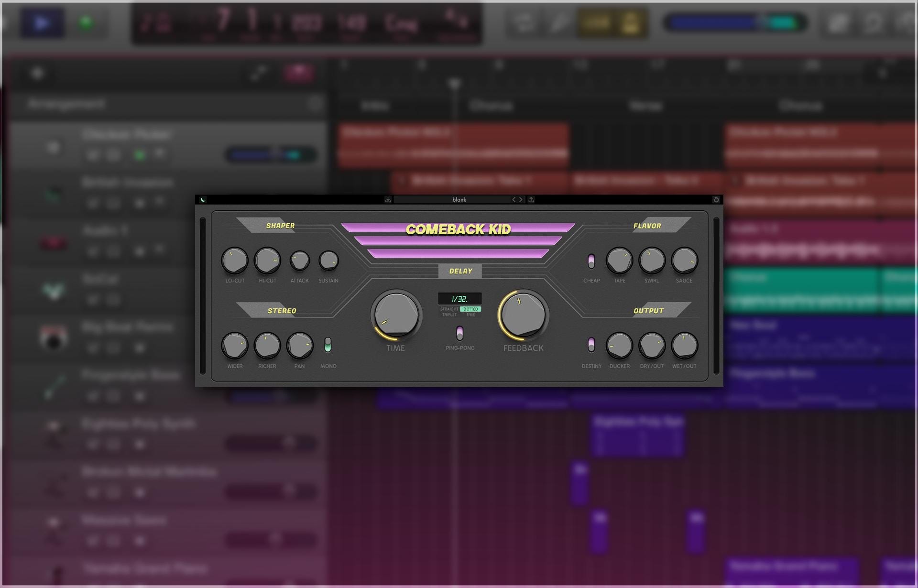Click the Play button in the DAW transport
The width and height of the screenshot is (918, 588).
pyautogui.click(x=42, y=22)
